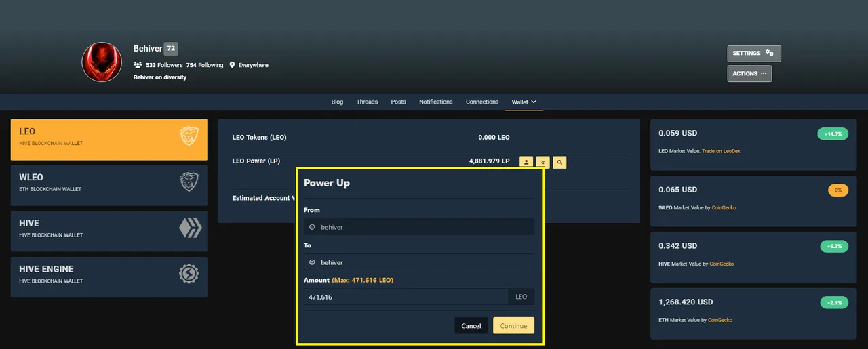868x349 pixels.
Task: Select the LEO Hive blockchain wallet card
Action: pos(109,140)
